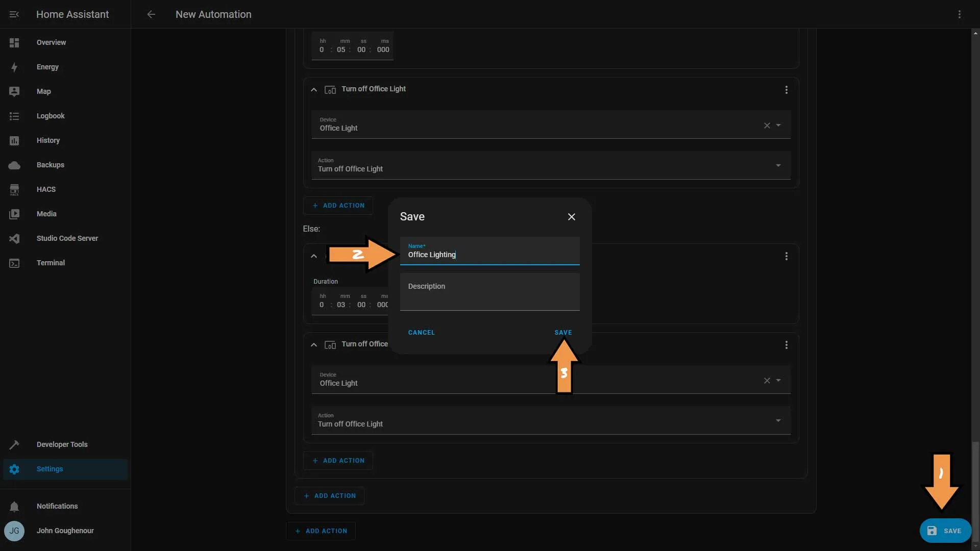Close the Save dialog with the X
980x551 pixels.
pos(572,217)
